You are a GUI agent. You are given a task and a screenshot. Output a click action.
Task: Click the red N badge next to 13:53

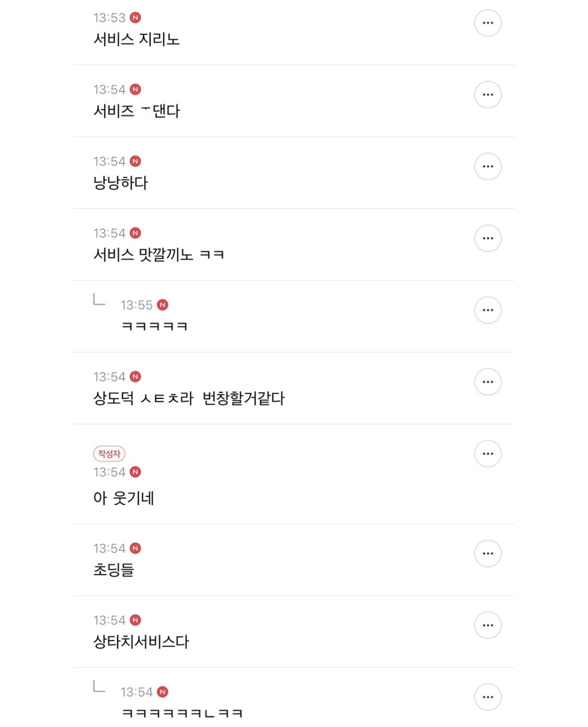click(x=135, y=18)
